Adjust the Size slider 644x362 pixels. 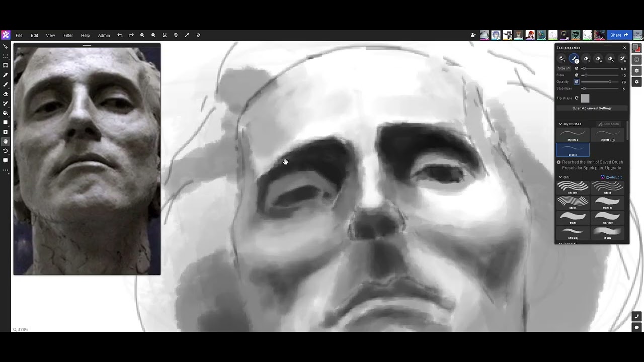click(x=600, y=68)
